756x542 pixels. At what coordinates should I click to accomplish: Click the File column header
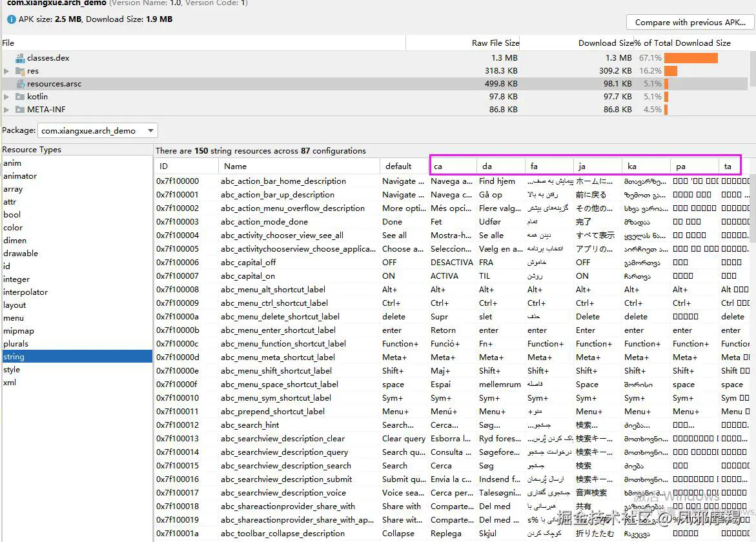(203, 43)
